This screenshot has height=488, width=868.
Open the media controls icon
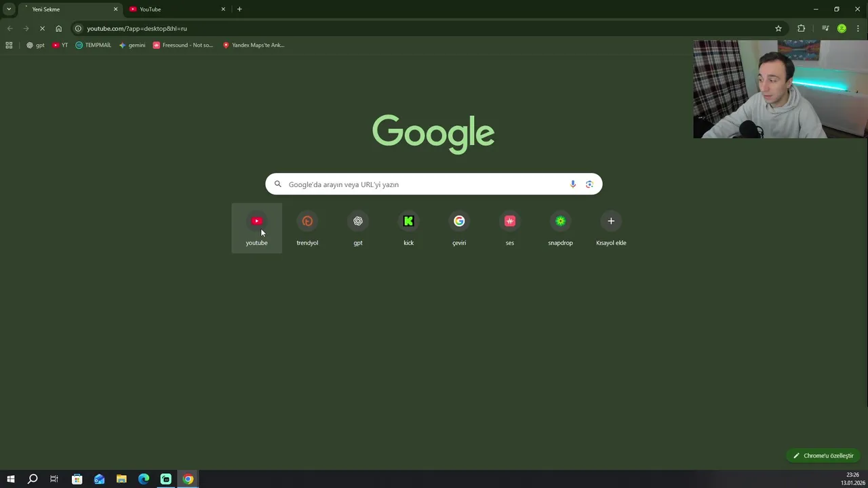point(825,28)
